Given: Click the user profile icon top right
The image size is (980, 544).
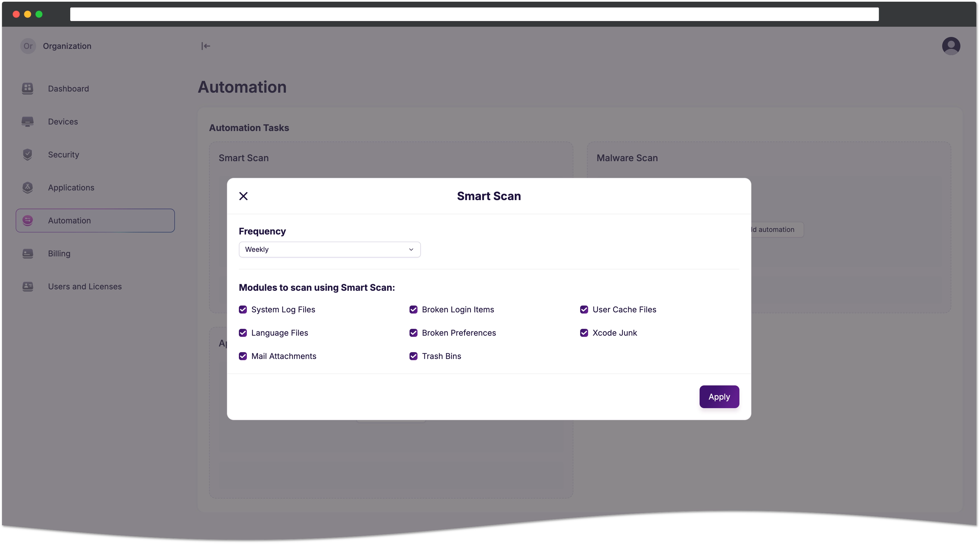Looking at the screenshot, I should tap(950, 45).
